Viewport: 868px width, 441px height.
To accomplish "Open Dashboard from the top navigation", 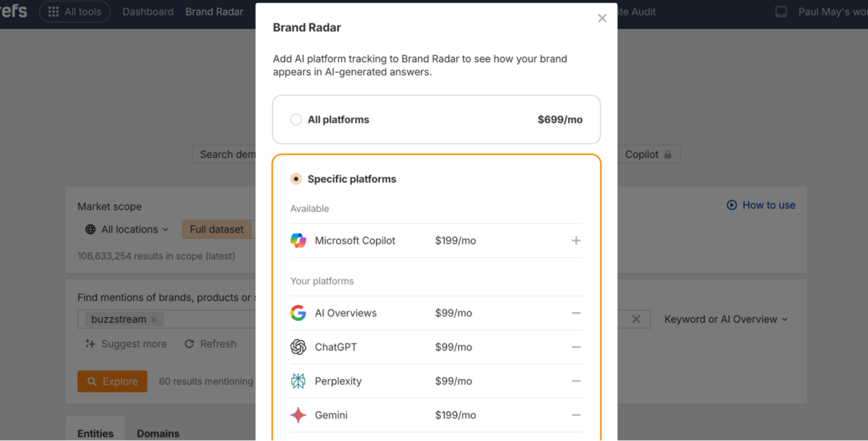I will [x=148, y=12].
